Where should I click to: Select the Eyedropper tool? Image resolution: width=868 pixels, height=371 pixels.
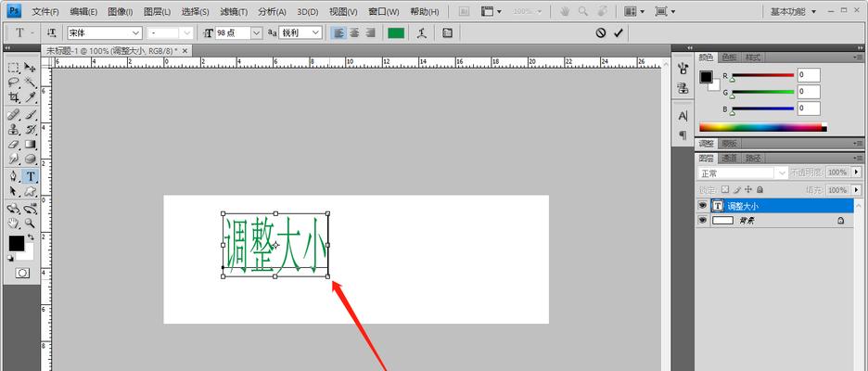30,96
